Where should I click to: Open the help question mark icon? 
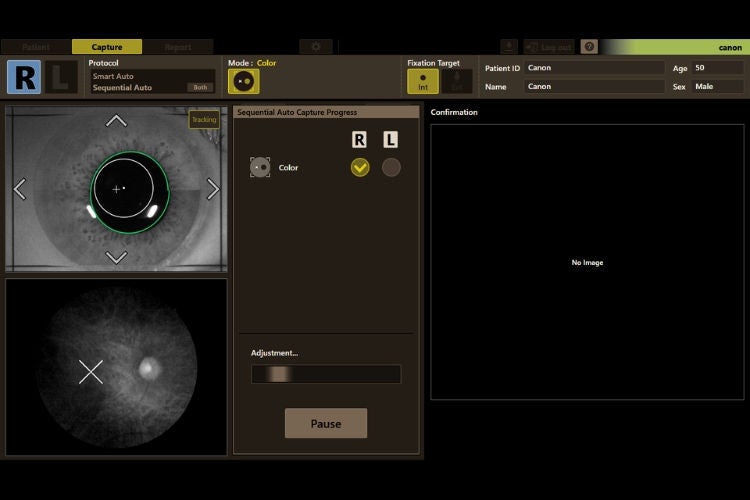(x=589, y=47)
